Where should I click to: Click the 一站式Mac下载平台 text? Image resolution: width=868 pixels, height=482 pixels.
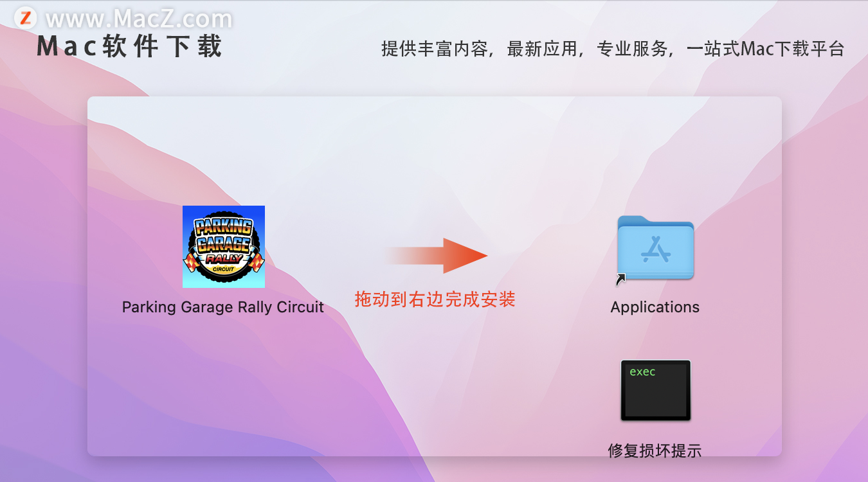pyautogui.click(x=765, y=49)
